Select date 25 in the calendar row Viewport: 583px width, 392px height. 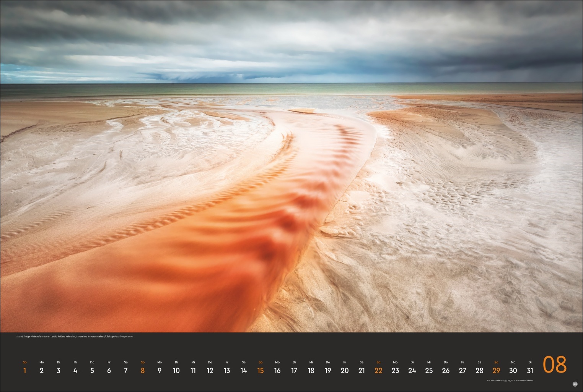coord(429,370)
